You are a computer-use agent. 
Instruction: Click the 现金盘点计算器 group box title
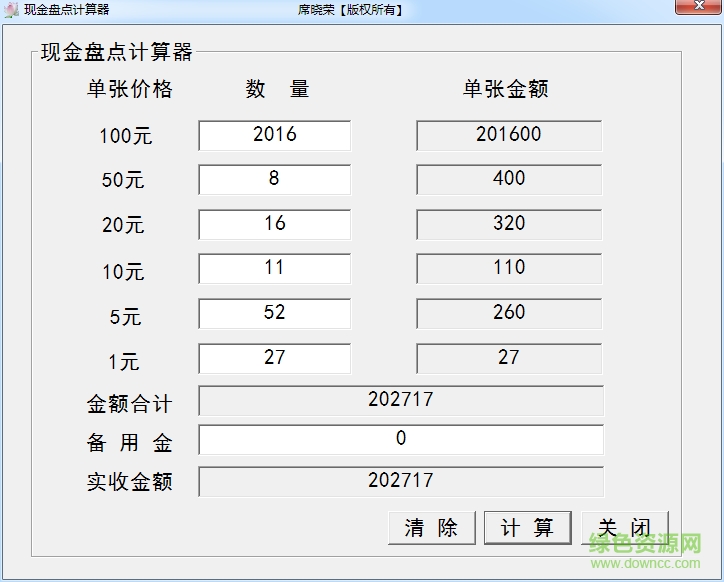116,52
